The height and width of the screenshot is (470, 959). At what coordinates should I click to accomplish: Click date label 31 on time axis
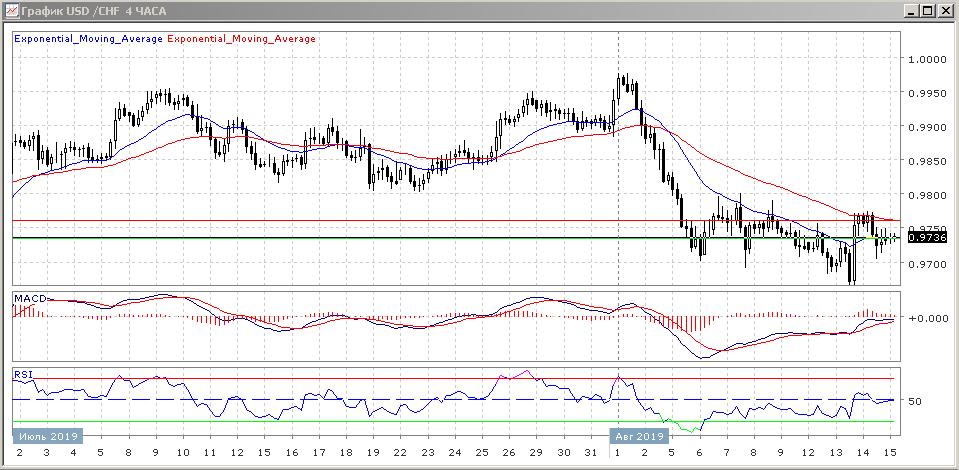(x=590, y=453)
